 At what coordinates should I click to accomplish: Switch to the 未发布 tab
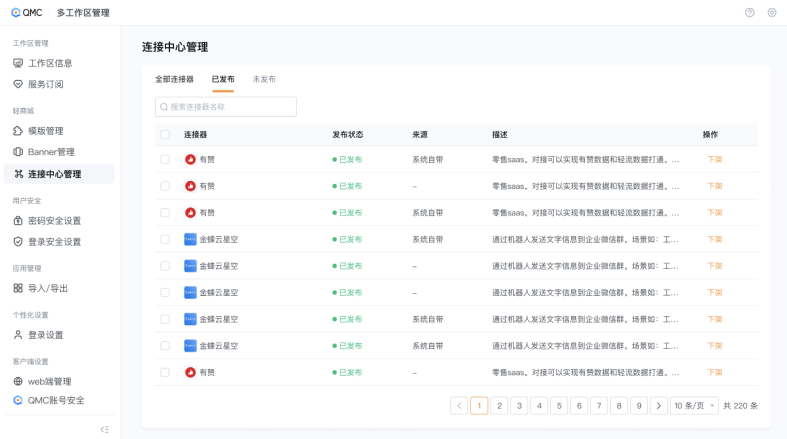click(x=264, y=79)
